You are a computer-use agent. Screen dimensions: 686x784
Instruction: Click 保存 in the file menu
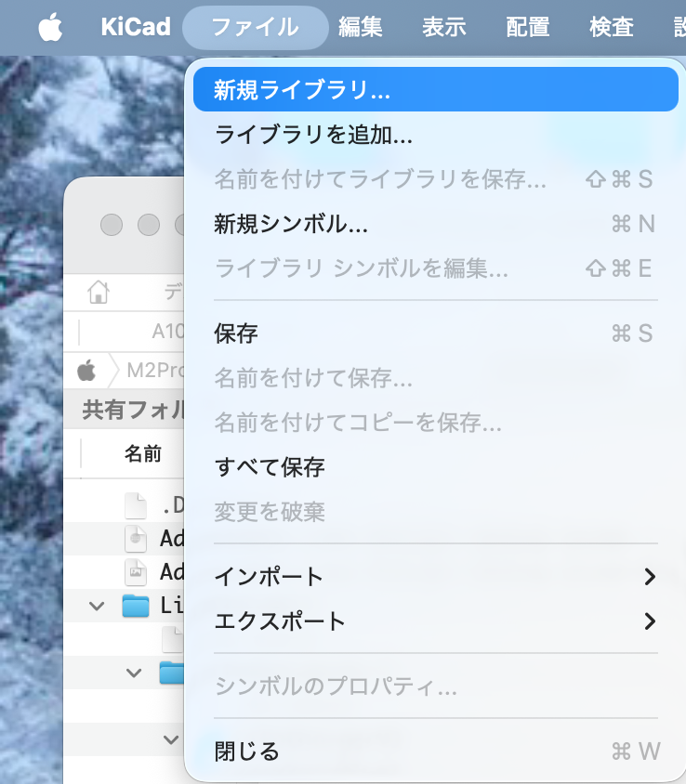point(436,333)
